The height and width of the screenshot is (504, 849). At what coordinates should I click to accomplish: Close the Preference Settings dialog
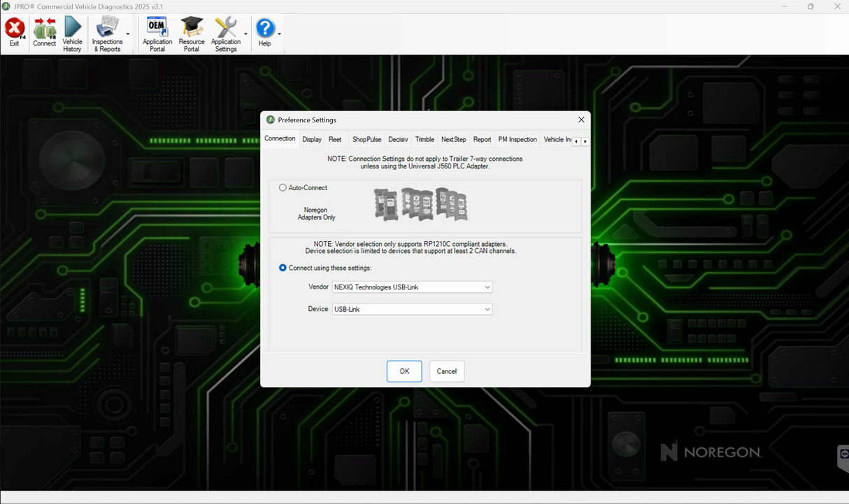pos(581,120)
